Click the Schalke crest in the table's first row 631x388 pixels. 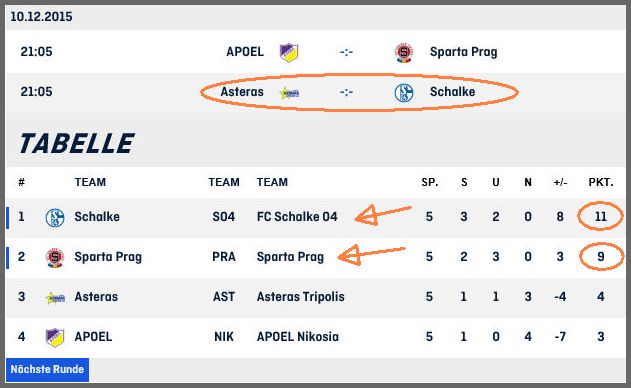coord(55,218)
